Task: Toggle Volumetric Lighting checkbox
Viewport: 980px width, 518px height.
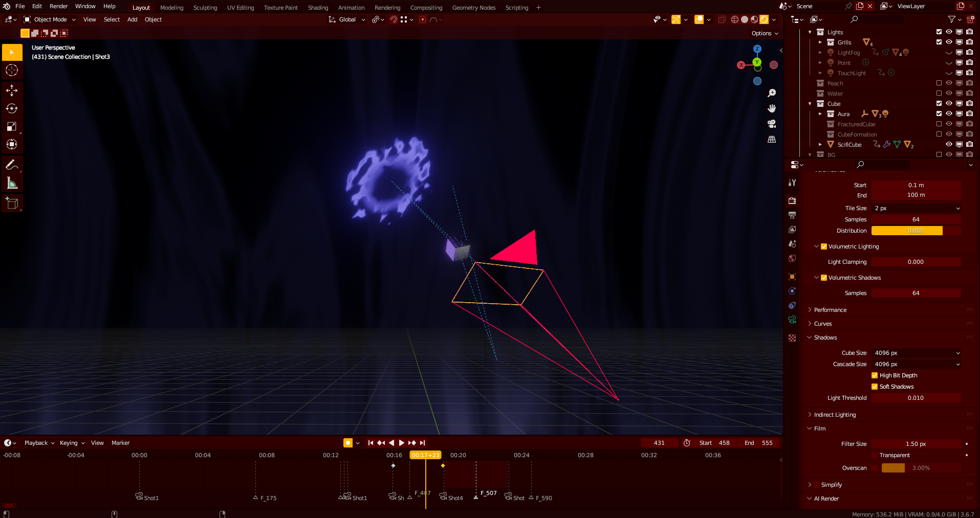Action: pyautogui.click(x=824, y=246)
